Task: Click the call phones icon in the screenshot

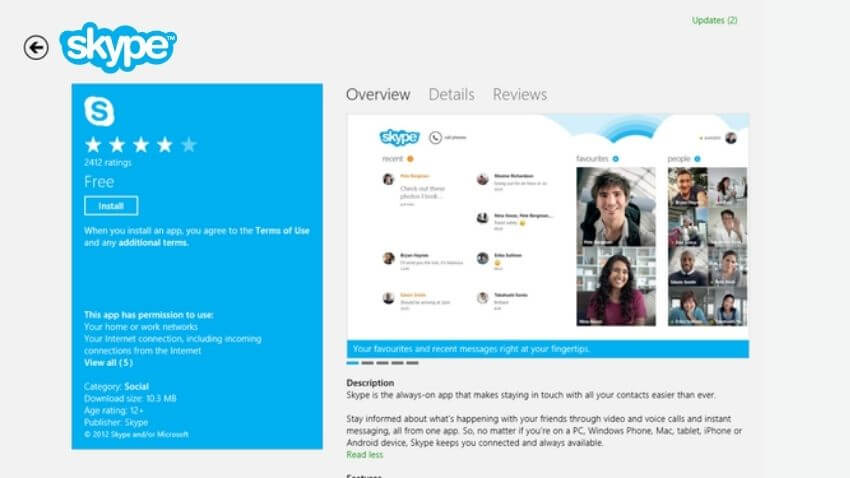Action: [436, 138]
